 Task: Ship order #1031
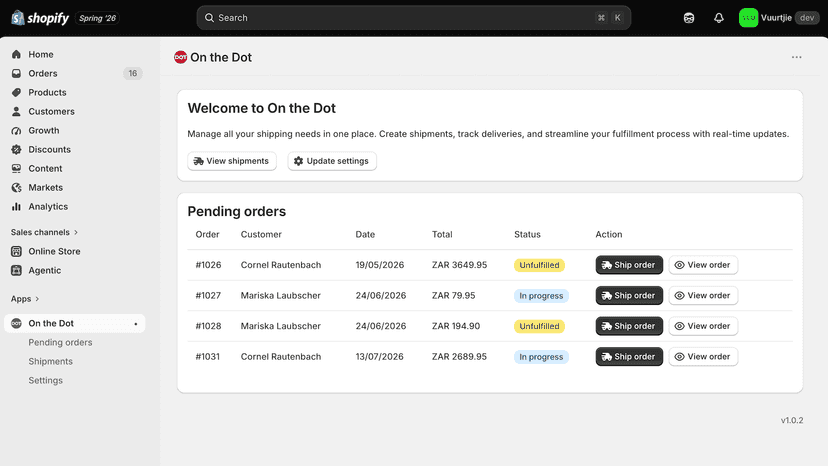[629, 357]
